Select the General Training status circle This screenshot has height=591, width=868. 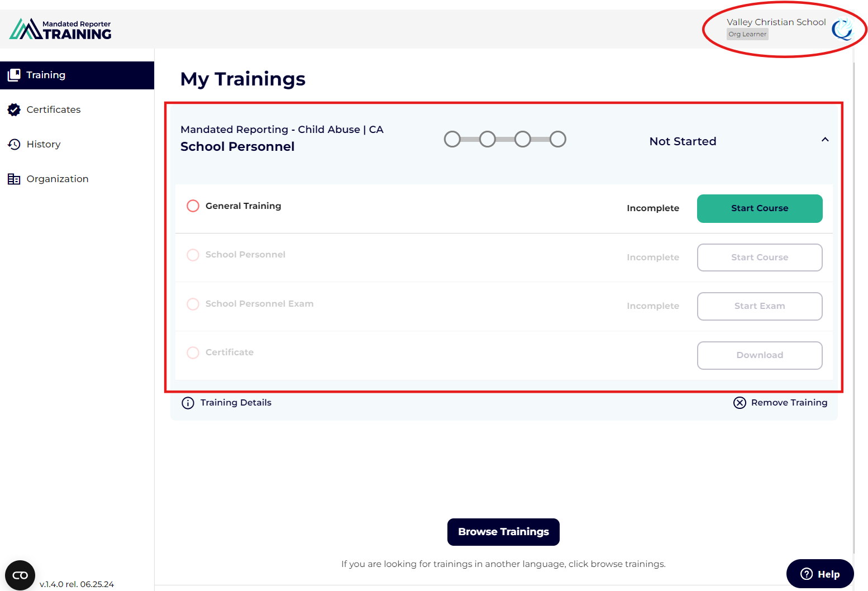(x=193, y=206)
